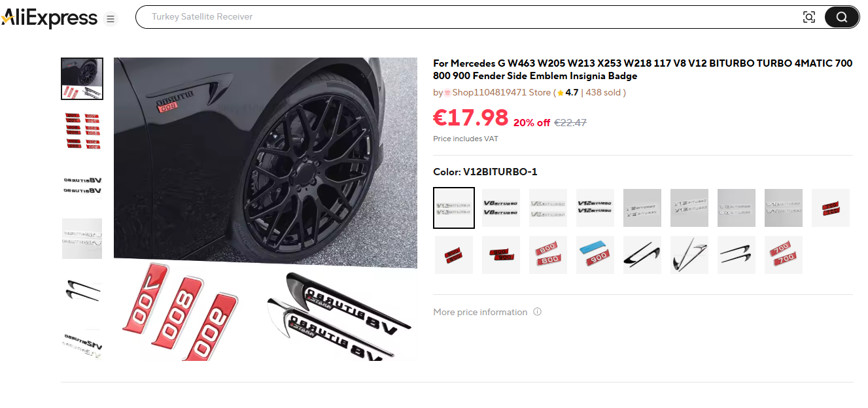Select the thumbnail showing red number badges grid
Image resolution: width=868 pixels, height=408 pixels.
click(x=82, y=131)
